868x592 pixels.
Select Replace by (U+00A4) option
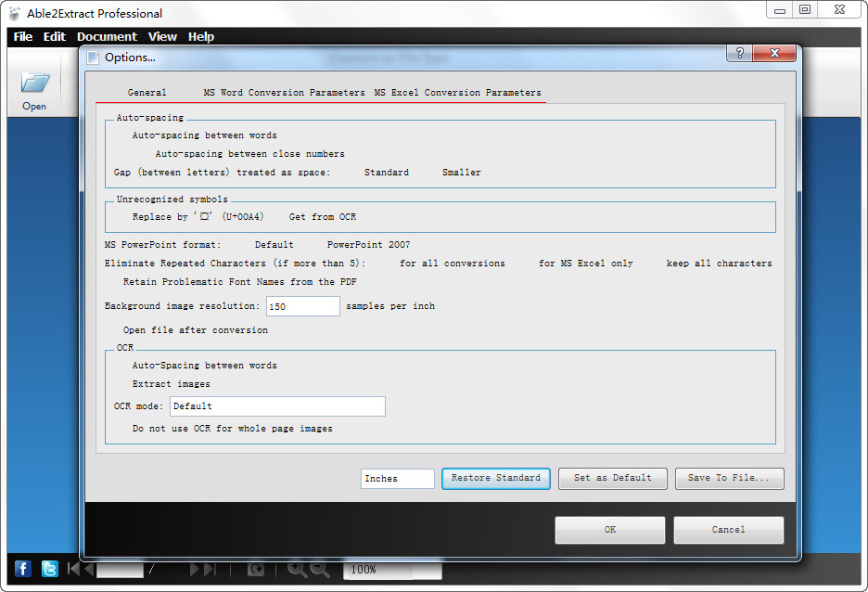[x=198, y=216]
